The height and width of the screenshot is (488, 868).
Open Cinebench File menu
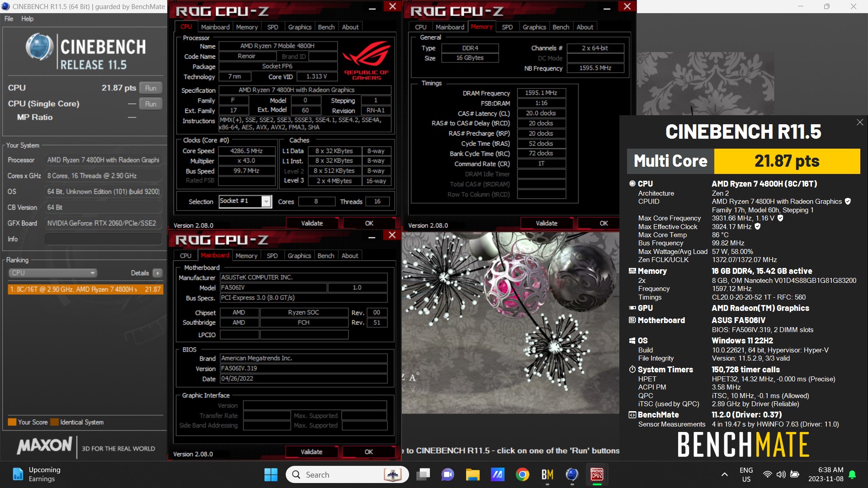(x=9, y=19)
